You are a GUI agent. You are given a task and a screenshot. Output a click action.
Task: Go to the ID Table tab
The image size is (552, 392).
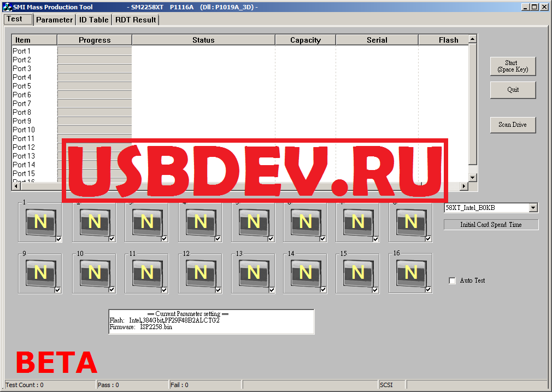point(93,20)
